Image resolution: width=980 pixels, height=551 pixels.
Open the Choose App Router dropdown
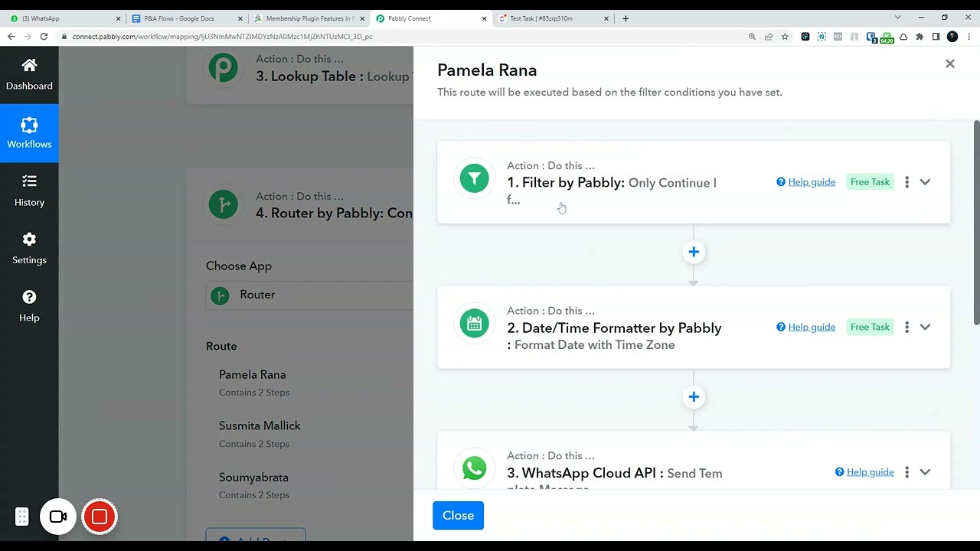pyautogui.click(x=309, y=295)
